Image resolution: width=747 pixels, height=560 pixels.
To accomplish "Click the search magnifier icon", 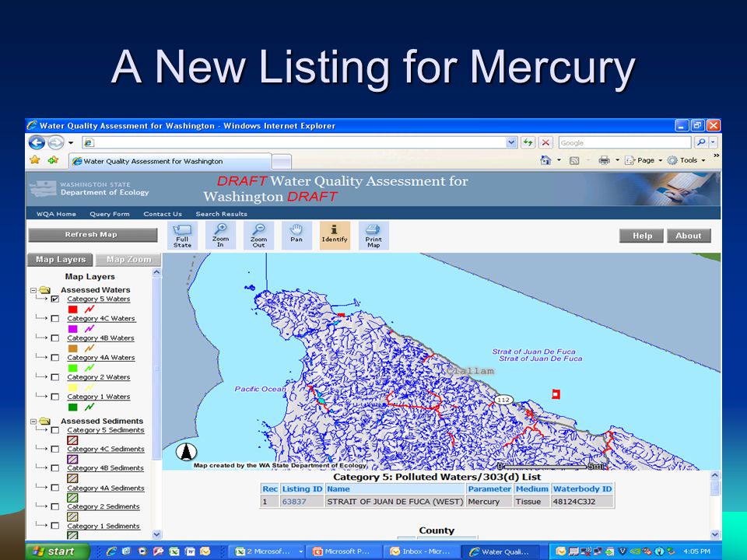I will [x=701, y=142].
